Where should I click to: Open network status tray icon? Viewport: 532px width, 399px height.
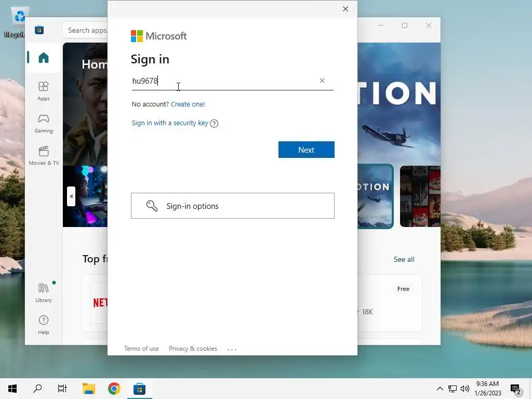coord(453,389)
